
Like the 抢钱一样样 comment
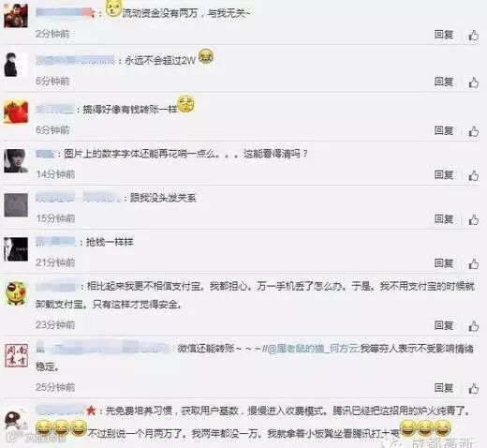(474, 263)
